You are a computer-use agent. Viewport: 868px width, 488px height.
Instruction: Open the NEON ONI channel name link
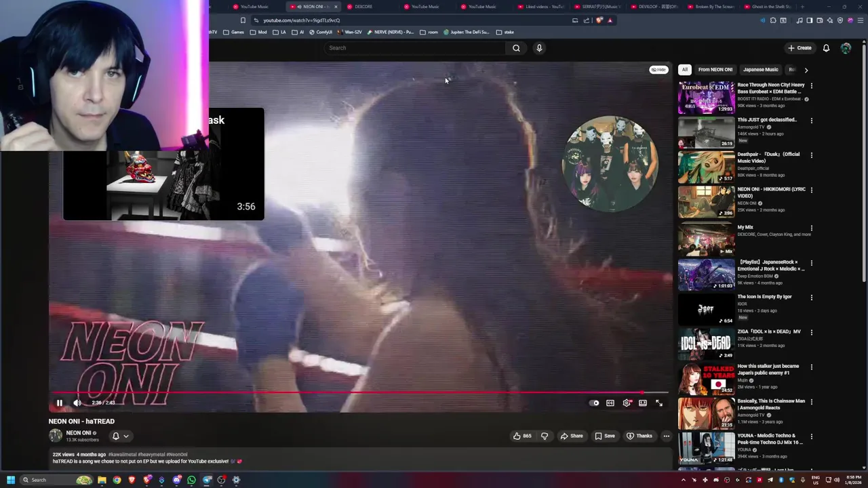tap(79, 433)
